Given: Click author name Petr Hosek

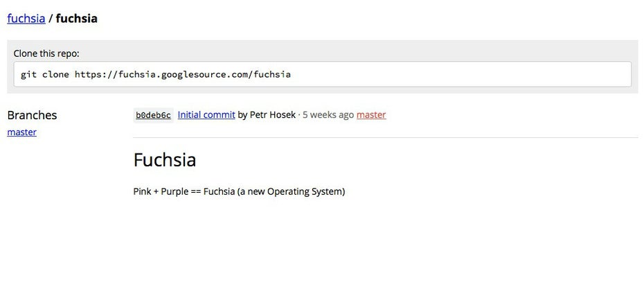Looking at the screenshot, I should point(272,114).
